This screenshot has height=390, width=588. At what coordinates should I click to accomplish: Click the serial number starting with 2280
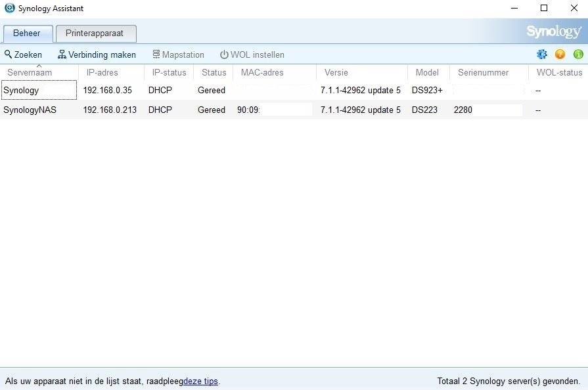click(x=463, y=110)
